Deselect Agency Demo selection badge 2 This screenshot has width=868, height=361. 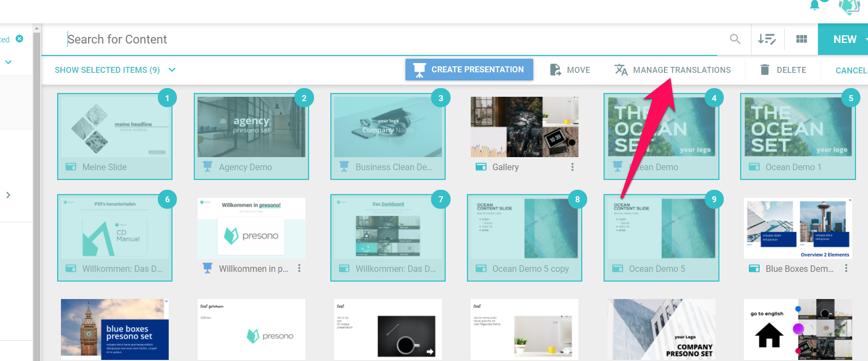click(304, 98)
